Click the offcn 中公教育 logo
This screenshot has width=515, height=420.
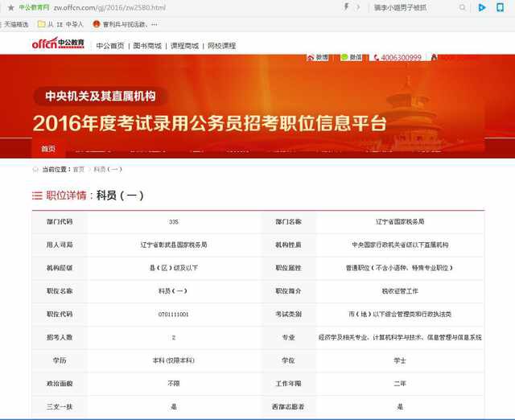pos(58,43)
